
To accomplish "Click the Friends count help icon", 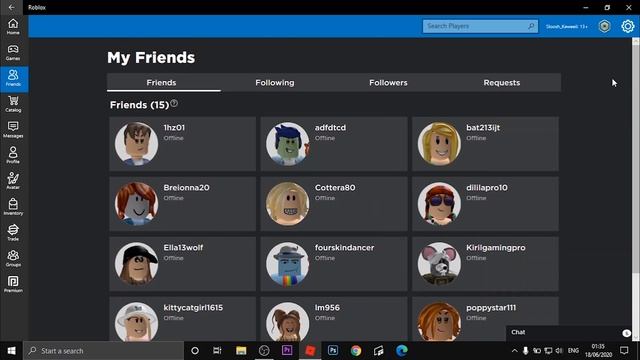I will 174,103.
